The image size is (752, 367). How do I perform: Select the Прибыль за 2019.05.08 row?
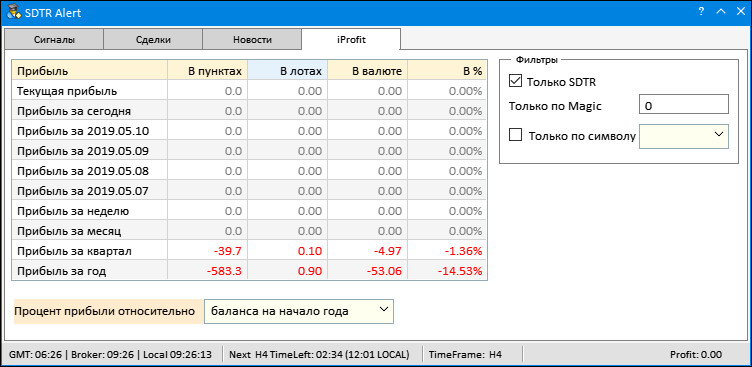pos(249,171)
